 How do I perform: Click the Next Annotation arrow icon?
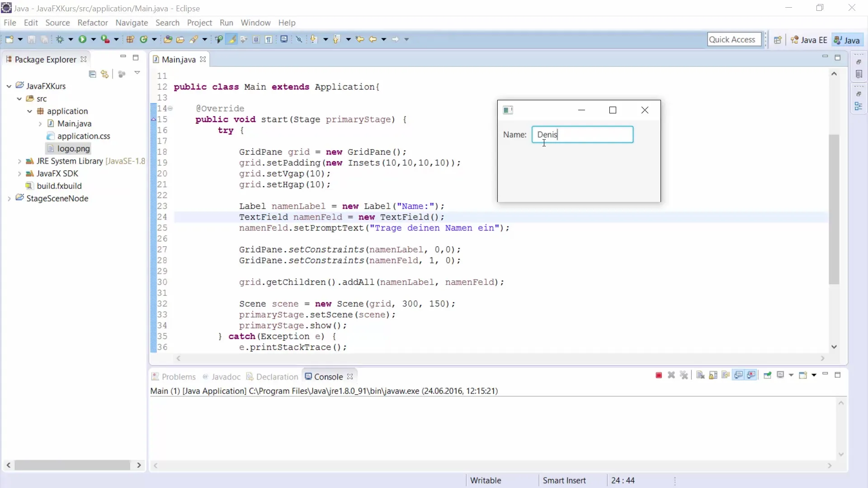click(x=313, y=39)
